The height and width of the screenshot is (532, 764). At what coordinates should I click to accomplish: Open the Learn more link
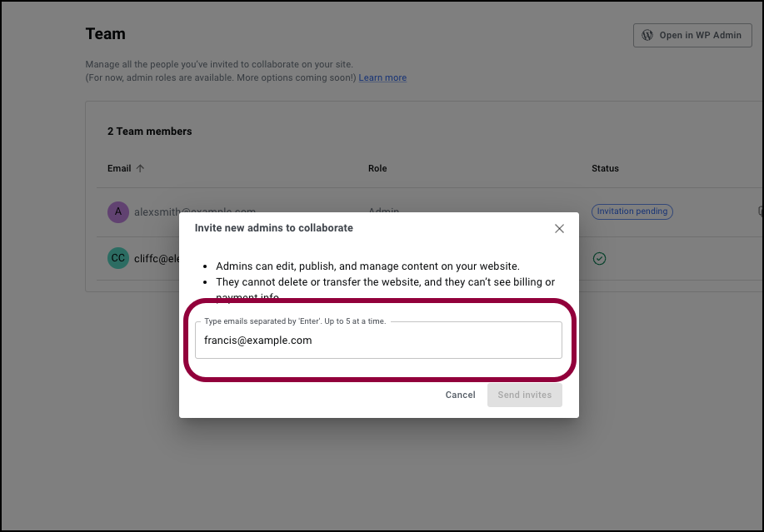(382, 78)
